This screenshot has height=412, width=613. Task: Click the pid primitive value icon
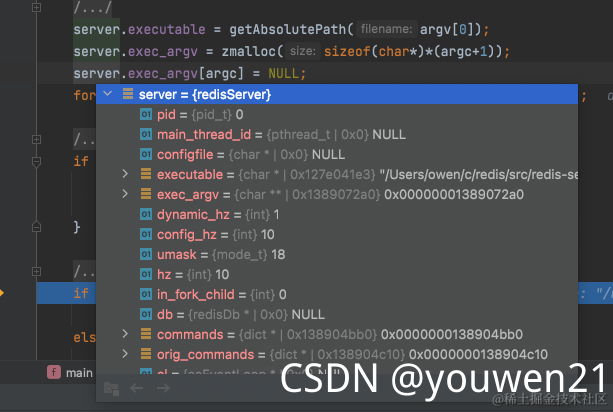click(146, 114)
